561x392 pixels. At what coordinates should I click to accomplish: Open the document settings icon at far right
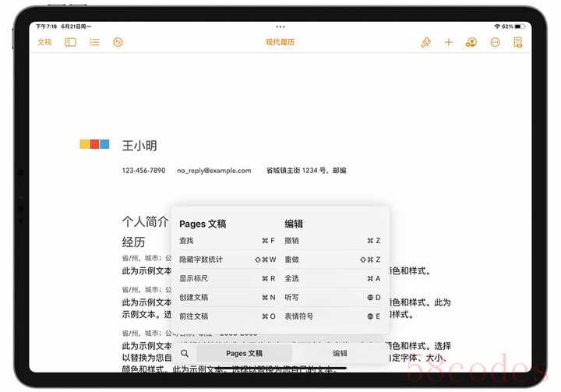tap(518, 43)
